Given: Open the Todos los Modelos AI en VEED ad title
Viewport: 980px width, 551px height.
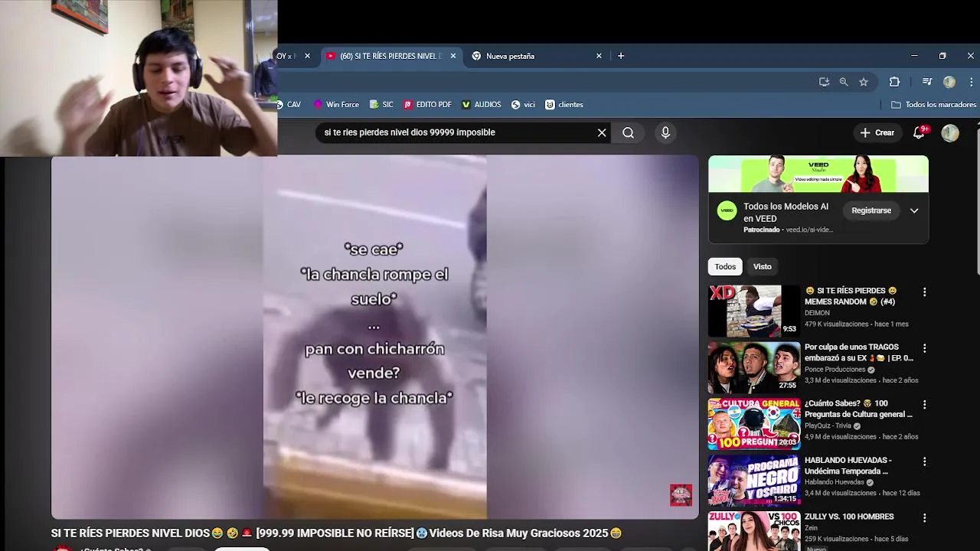Looking at the screenshot, I should pyautogui.click(x=786, y=212).
